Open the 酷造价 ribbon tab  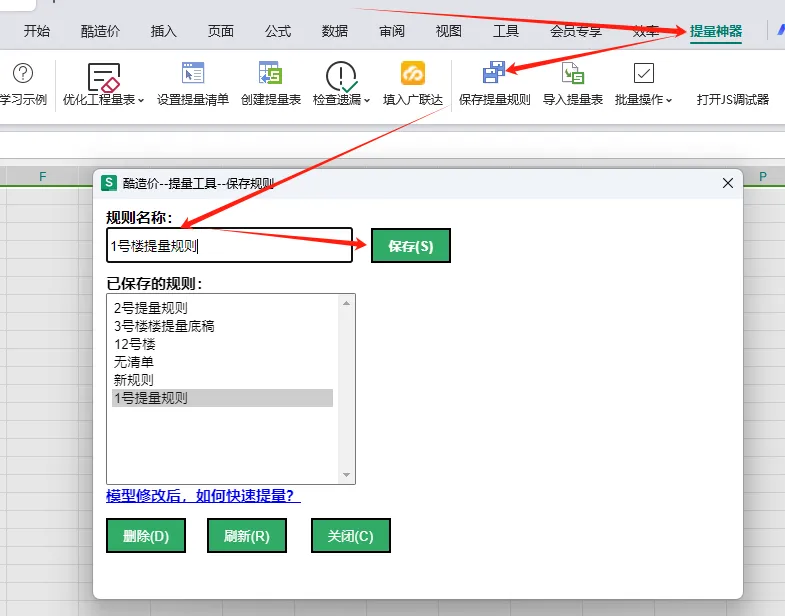[100, 31]
